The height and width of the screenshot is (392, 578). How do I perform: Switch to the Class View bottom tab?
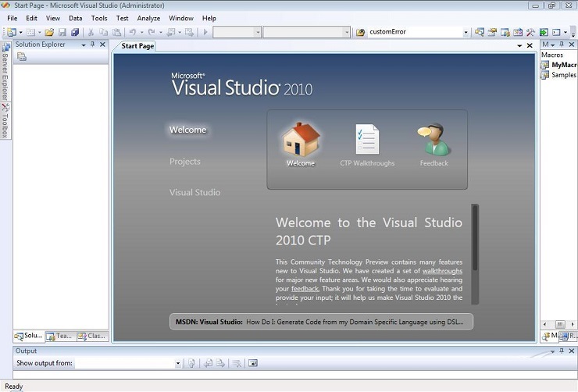click(x=92, y=336)
